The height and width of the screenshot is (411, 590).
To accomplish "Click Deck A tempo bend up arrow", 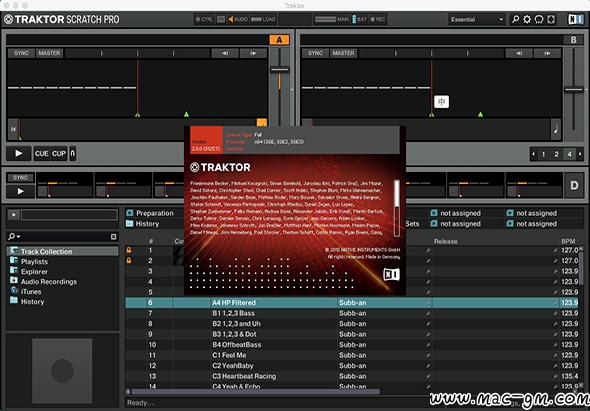I will click(x=253, y=53).
